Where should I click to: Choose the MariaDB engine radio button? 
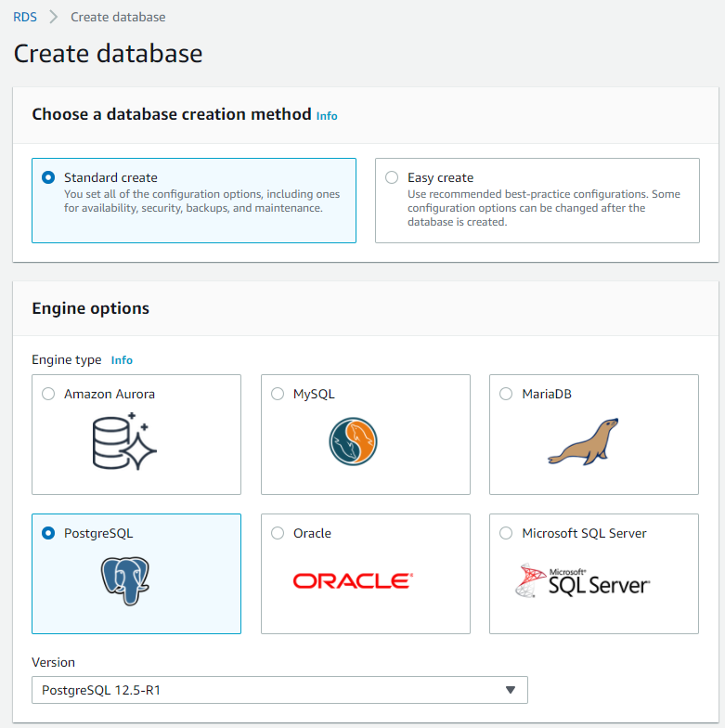click(x=506, y=394)
